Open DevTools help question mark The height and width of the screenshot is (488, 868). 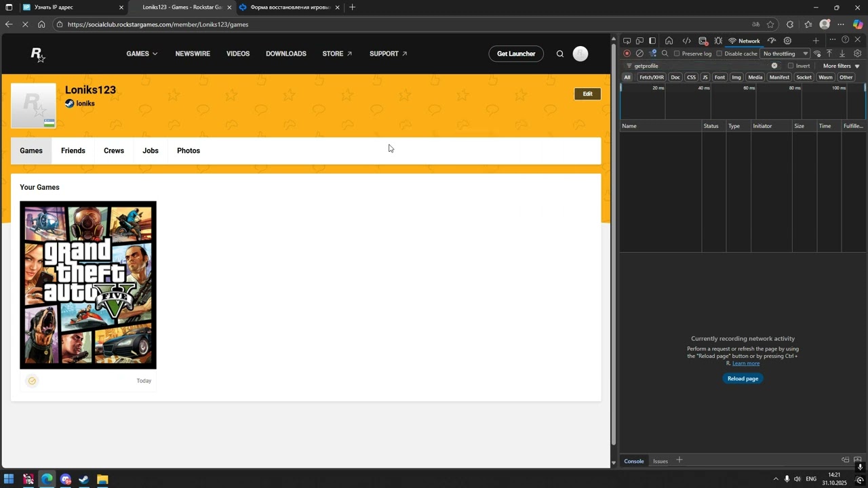click(x=845, y=40)
